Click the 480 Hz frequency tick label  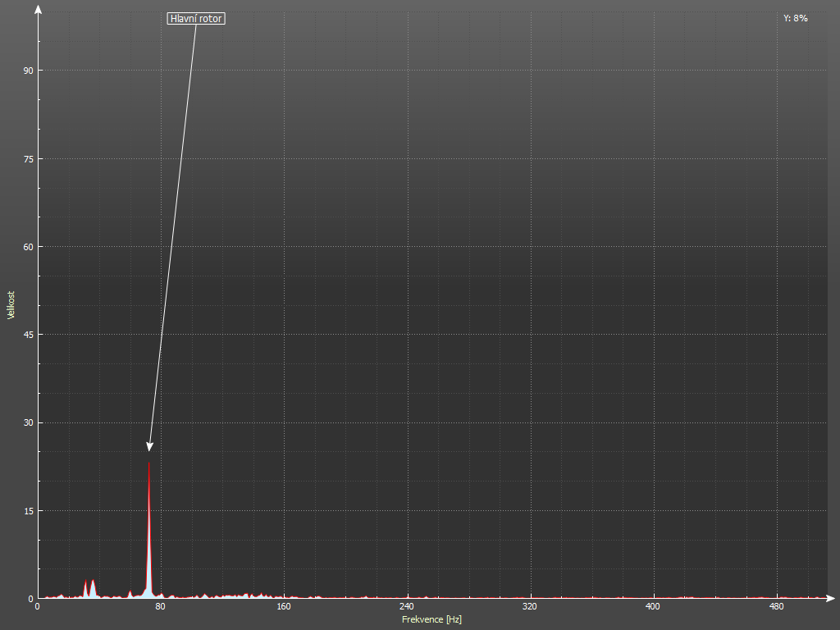point(776,607)
